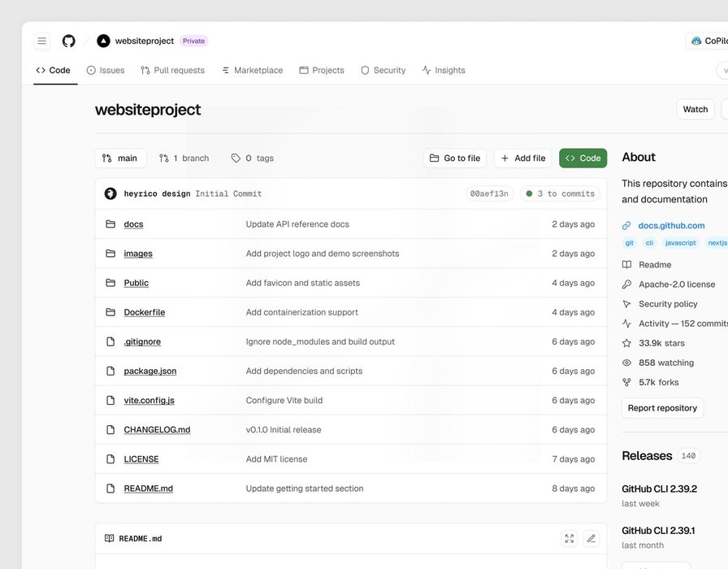
Task: Open the vite.config.js file
Action: coord(149,400)
